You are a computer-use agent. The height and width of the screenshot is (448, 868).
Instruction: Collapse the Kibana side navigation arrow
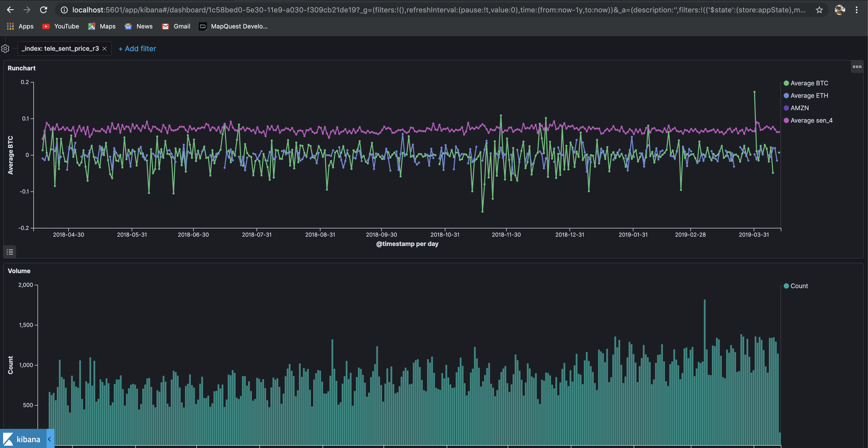50,439
